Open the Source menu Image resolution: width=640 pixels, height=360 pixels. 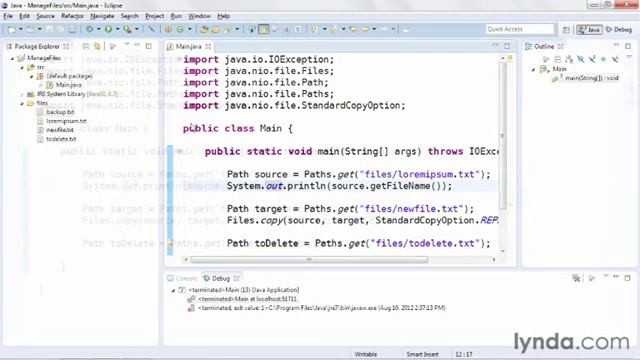pos(45,16)
